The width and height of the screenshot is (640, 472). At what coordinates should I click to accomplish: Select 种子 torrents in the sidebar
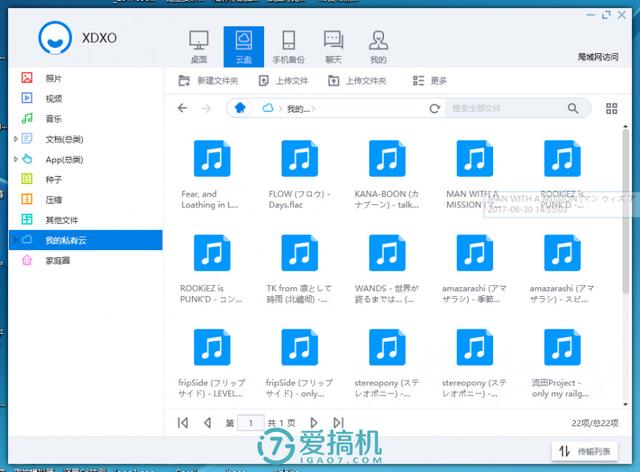(86, 180)
